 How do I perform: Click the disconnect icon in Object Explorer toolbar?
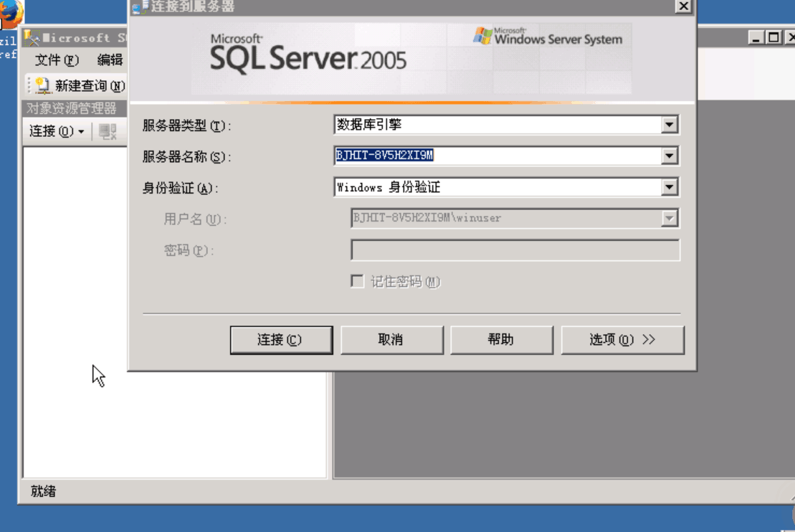click(x=108, y=131)
